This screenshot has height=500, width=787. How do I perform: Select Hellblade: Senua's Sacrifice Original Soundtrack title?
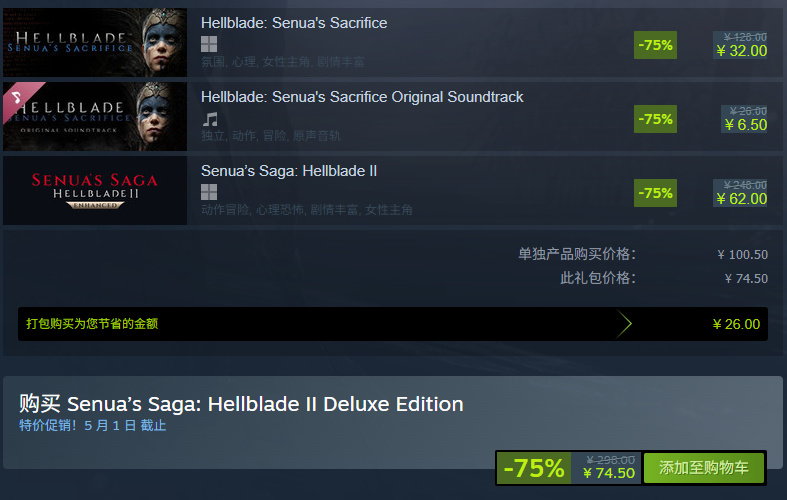(x=362, y=97)
